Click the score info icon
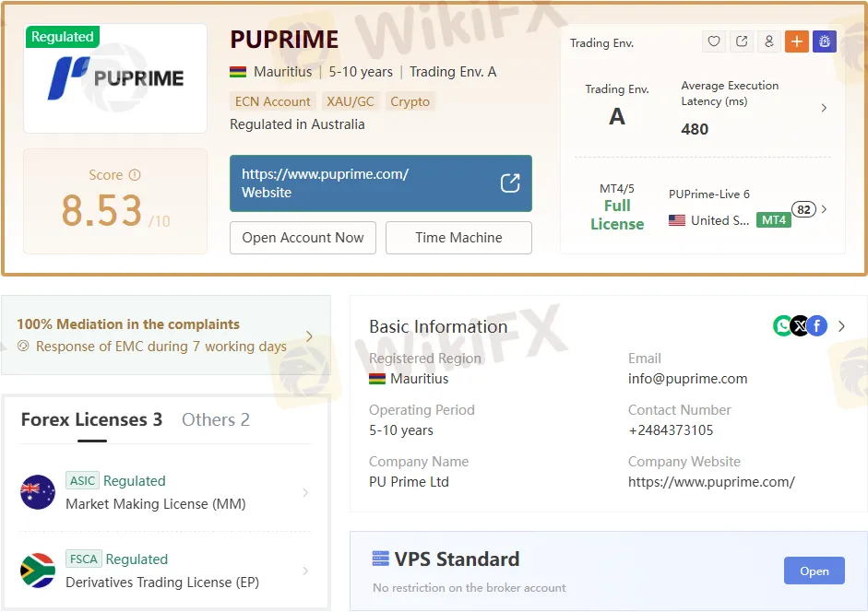 (x=135, y=175)
